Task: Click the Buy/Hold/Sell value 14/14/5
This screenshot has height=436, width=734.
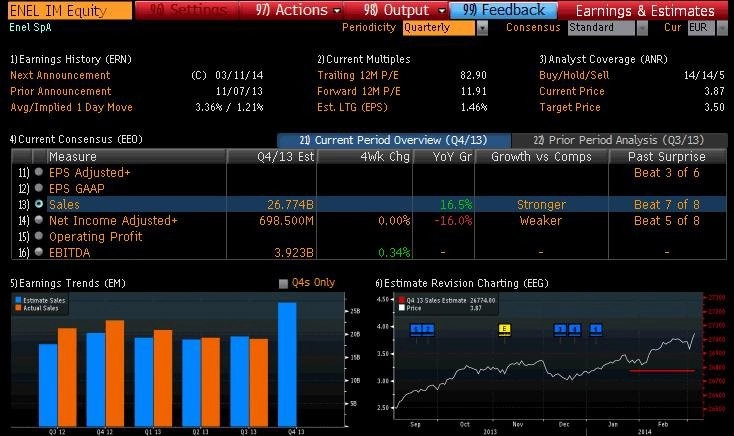Action: click(704, 75)
